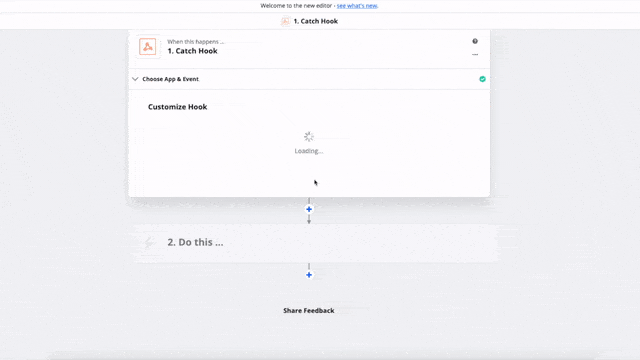The width and height of the screenshot is (640, 360).
Task: Click the Webhooks app icon in trigger step
Action: [147, 47]
